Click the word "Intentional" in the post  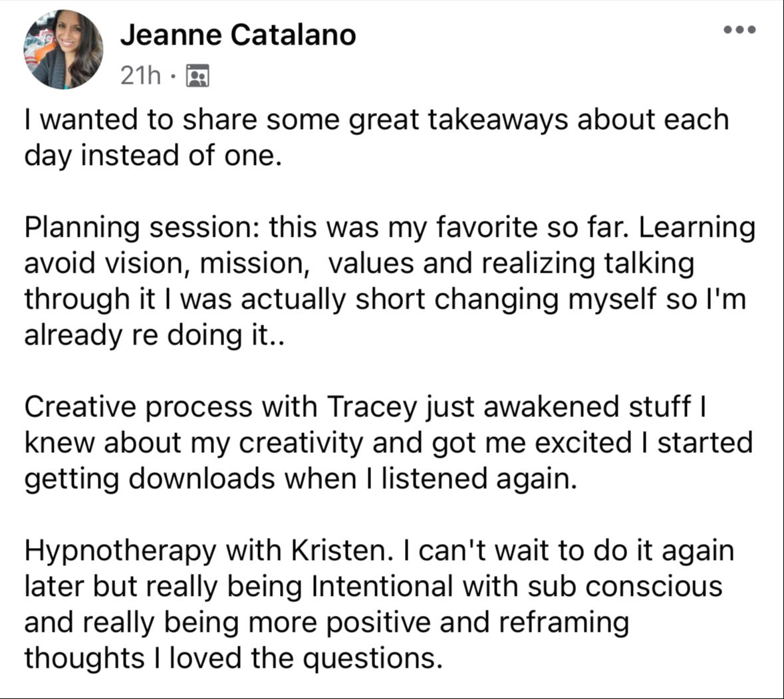tap(382, 587)
